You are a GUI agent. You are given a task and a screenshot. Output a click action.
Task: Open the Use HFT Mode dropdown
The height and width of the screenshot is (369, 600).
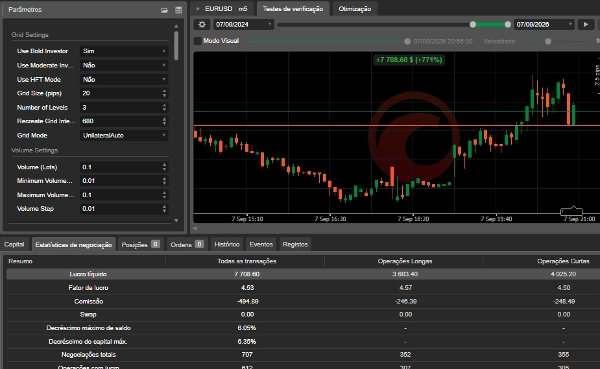click(124, 79)
